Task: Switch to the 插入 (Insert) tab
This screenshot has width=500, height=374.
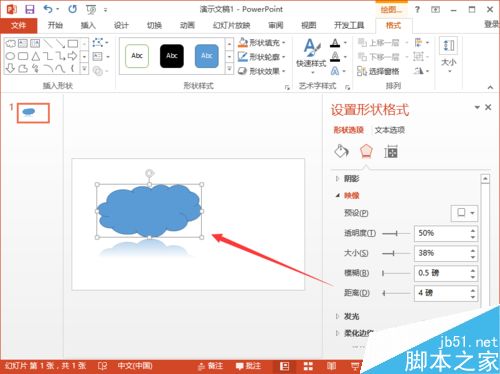Action: click(x=88, y=25)
